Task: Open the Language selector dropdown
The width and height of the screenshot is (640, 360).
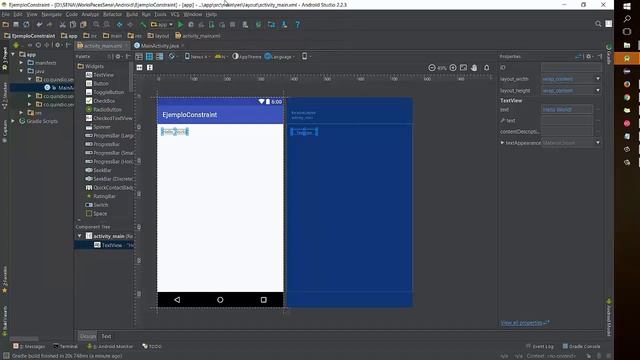Action: (280, 57)
